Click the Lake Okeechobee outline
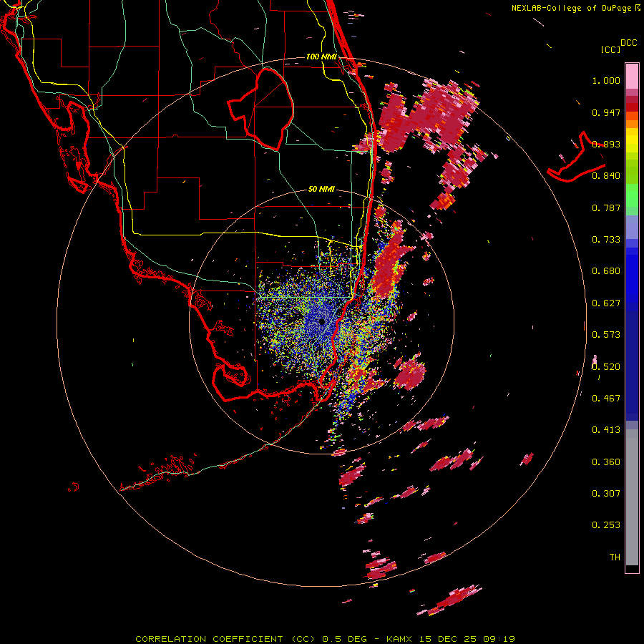This screenshot has height=644, width=644. pos(261,109)
